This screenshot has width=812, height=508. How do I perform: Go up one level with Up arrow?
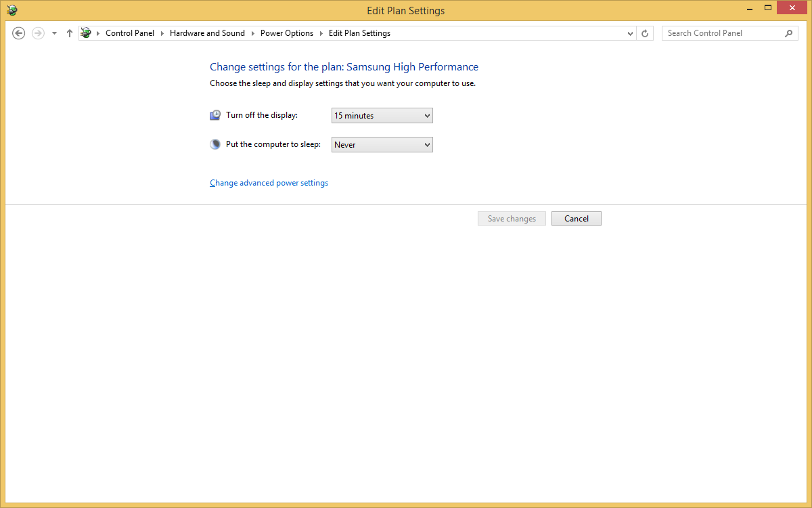tap(70, 33)
